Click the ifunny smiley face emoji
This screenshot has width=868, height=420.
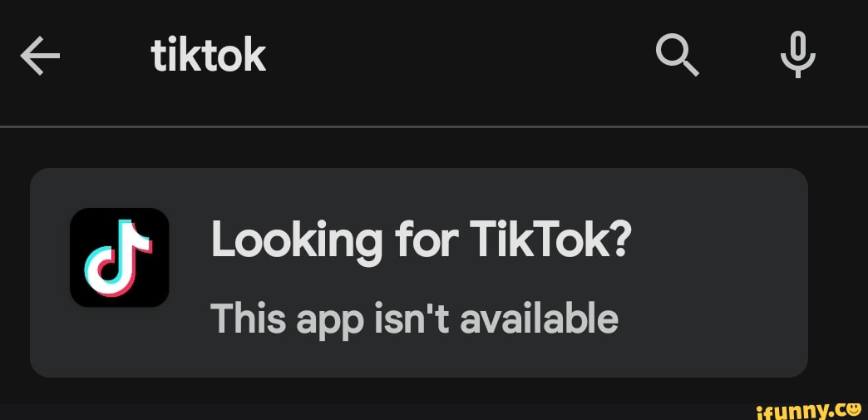(852, 408)
